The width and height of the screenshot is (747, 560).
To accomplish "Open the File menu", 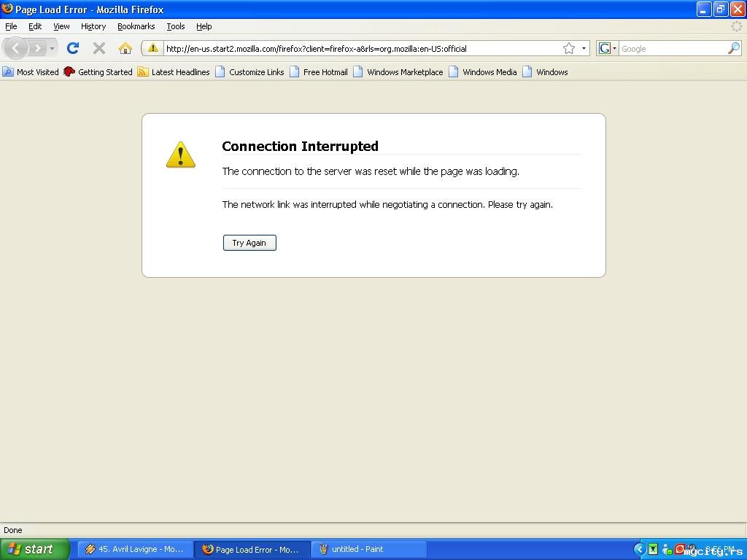I will [11, 26].
